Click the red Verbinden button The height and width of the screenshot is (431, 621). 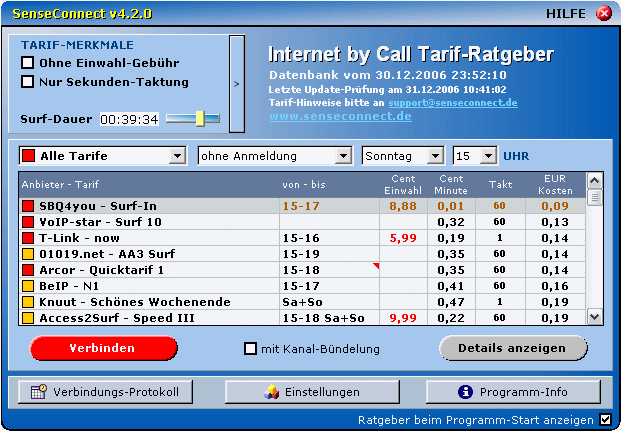pyautogui.click(x=103, y=348)
